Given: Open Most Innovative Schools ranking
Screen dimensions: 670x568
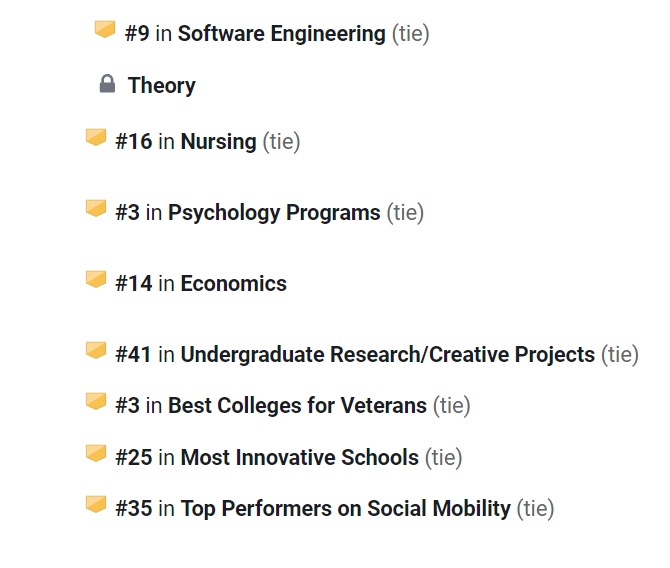Looking at the screenshot, I should [300, 457].
